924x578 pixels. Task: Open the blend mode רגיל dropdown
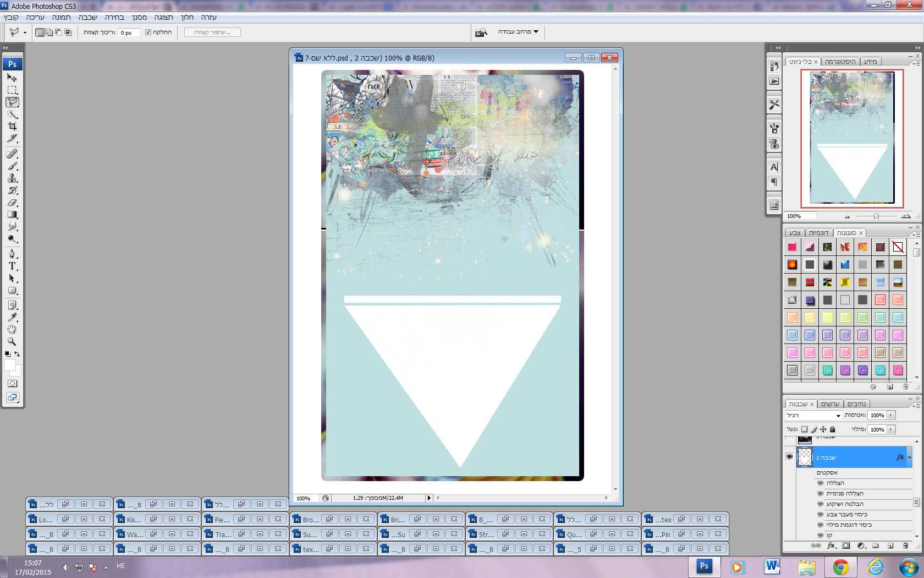pyautogui.click(x=813, y=416)
